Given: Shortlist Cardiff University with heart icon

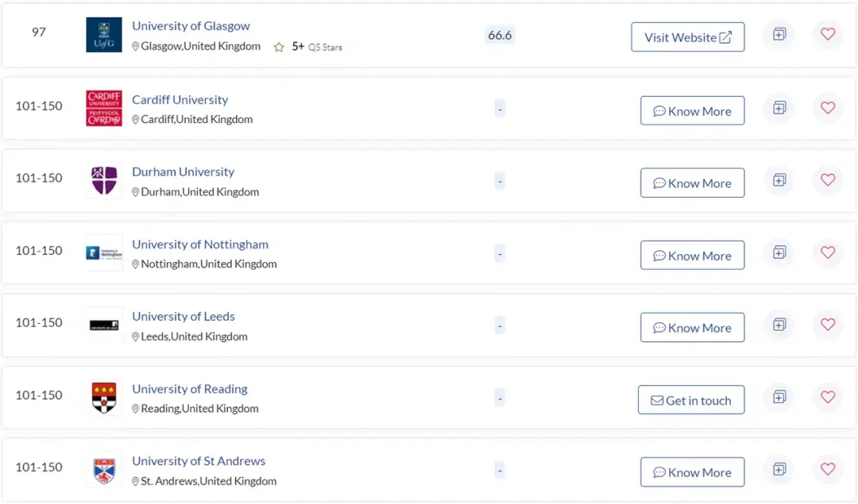Looking at the screenshot, I should [x=827, y=108].
